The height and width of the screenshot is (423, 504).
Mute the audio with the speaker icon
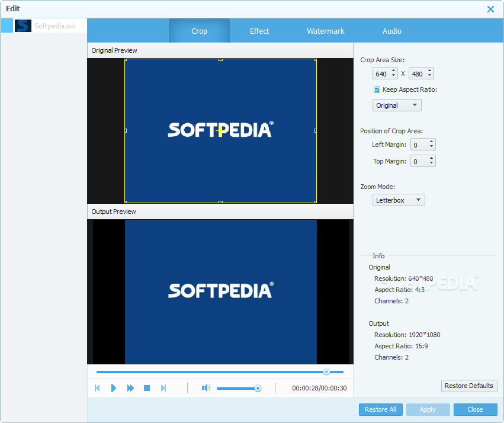(x=206, y=388)
